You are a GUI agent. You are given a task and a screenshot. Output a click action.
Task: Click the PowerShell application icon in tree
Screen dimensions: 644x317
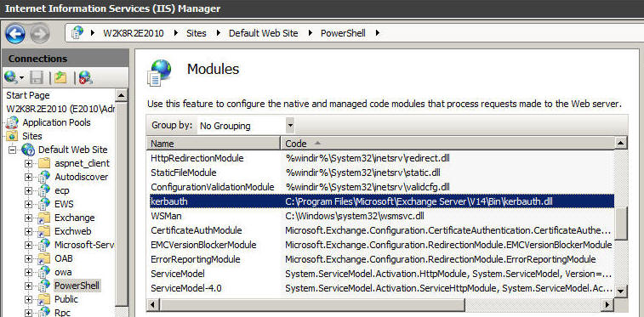coord(44,286)
